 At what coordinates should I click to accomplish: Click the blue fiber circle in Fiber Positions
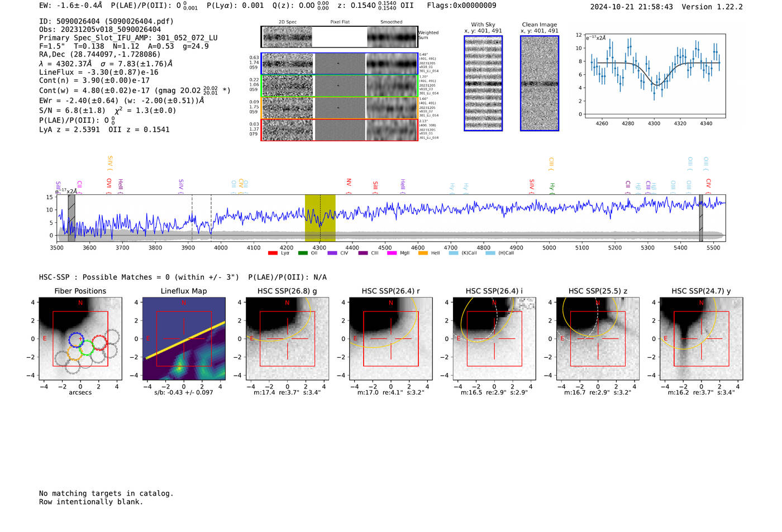coord(76,339)
